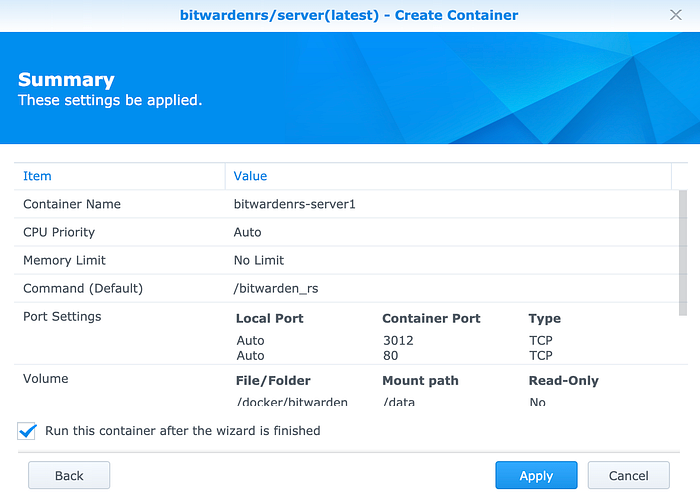Select the Command (Default) row label
The image size is (700, 496).
[83, 288]
